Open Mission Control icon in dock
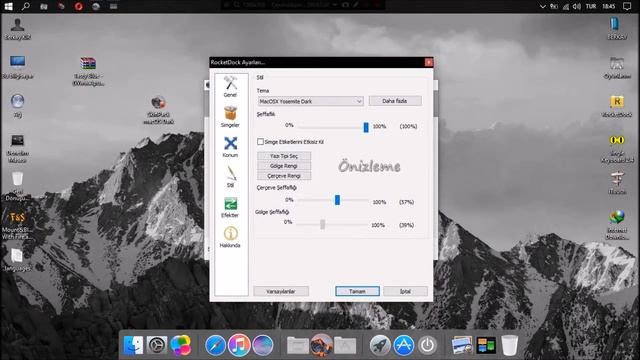640x360 pixels. (486, 345)
